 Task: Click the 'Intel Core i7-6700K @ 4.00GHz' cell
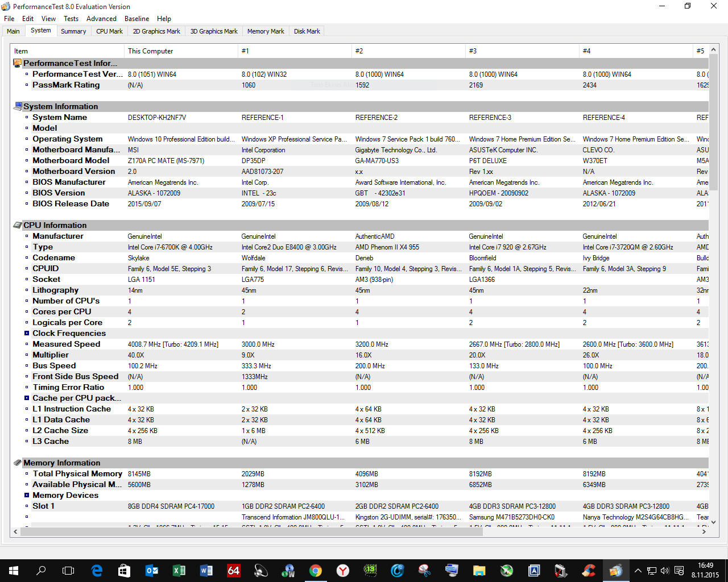[x=170, y=247]
